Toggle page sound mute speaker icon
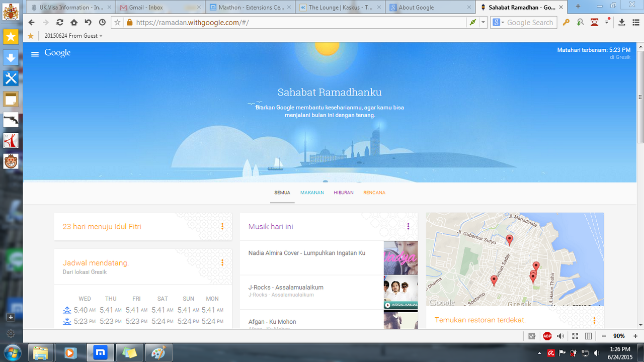Viewport: 644px width, 362px height. point(560,336)
